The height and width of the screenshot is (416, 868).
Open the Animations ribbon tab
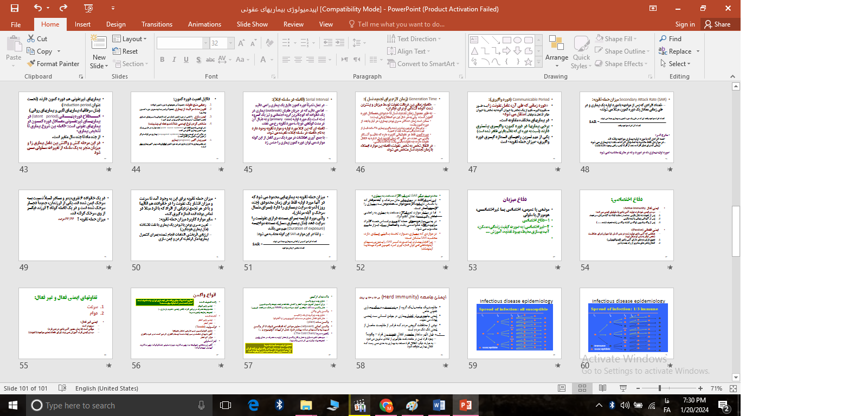[x=204, y=24]
